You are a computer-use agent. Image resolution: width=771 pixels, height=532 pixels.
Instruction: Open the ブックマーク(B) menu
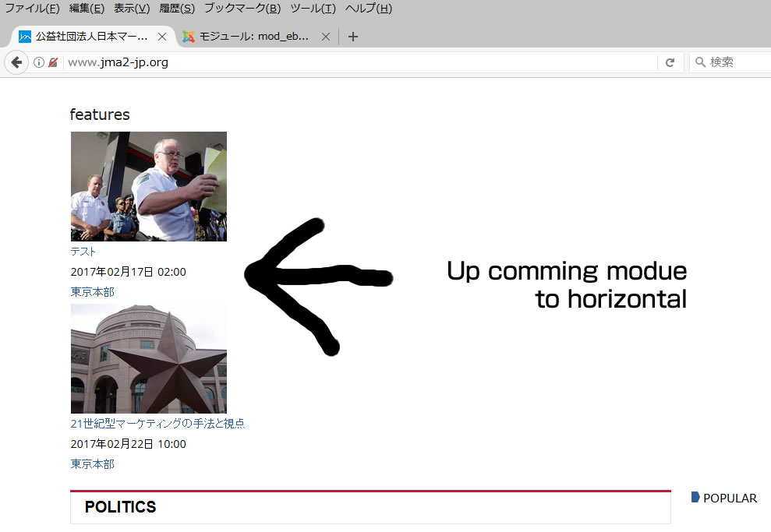point(242,9)
